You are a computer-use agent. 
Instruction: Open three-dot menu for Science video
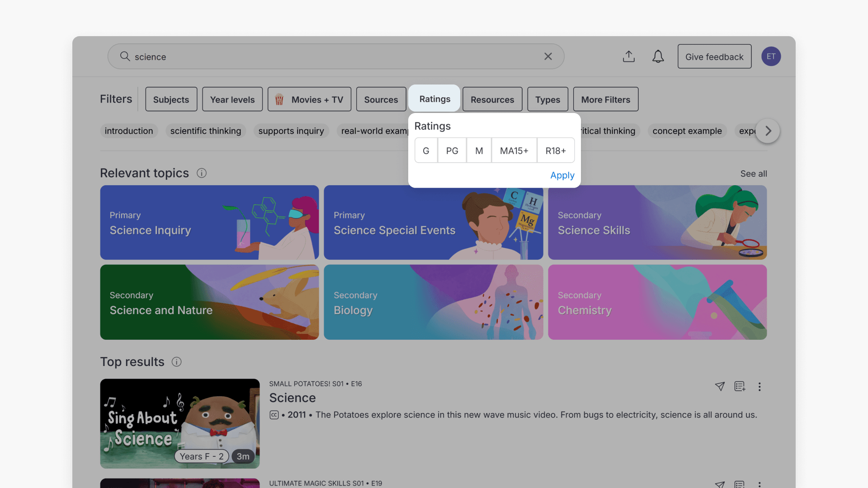tap(759, 387)
